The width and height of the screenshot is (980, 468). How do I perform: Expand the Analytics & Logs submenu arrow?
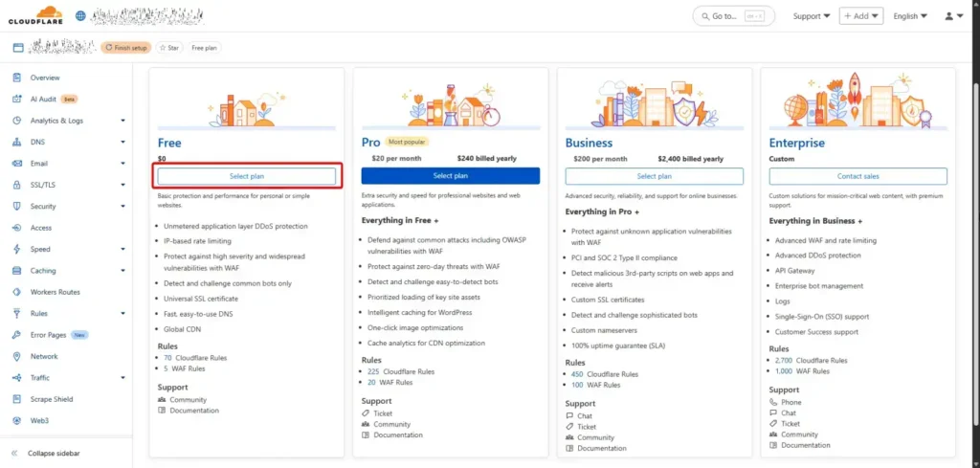click(123, 121)
